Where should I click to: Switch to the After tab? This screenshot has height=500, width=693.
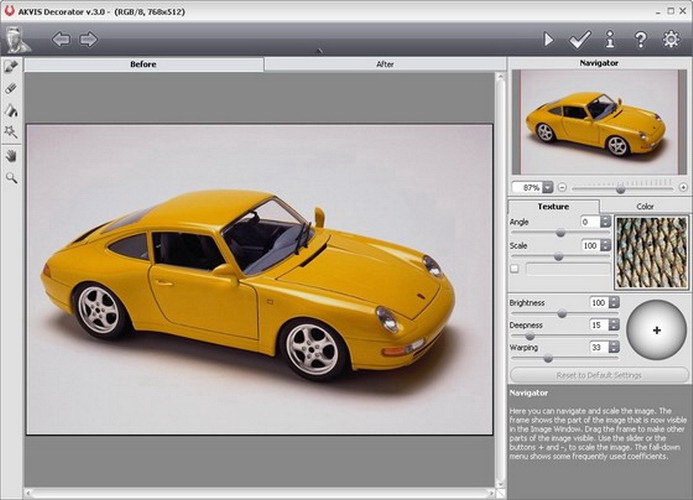pyautogui.click(x=385, y=64)
